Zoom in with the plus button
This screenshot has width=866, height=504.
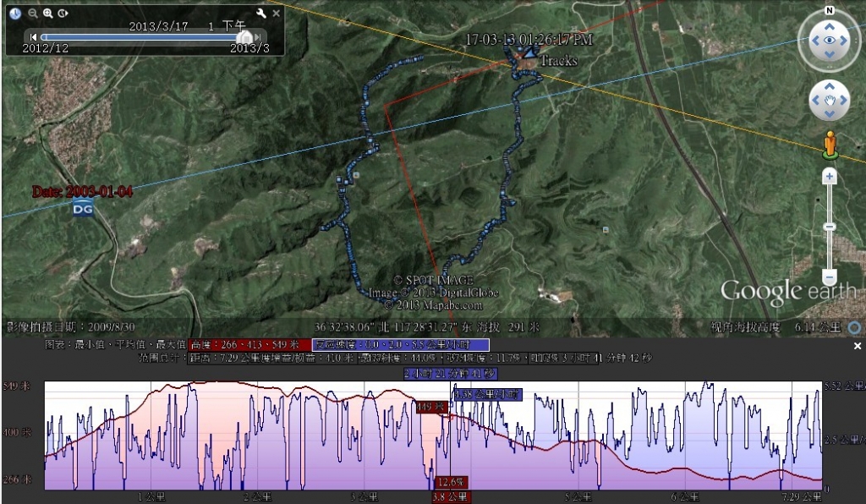[830, 176]
